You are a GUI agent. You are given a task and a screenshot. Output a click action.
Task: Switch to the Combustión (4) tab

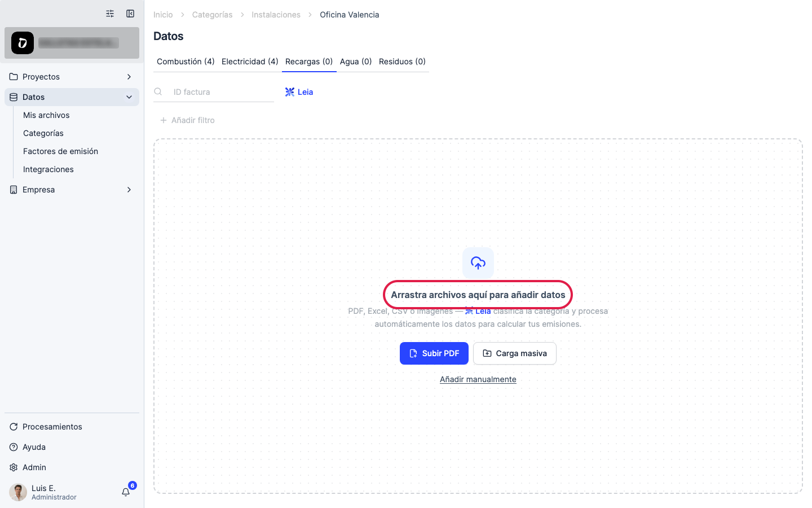(x=186, y=62)
